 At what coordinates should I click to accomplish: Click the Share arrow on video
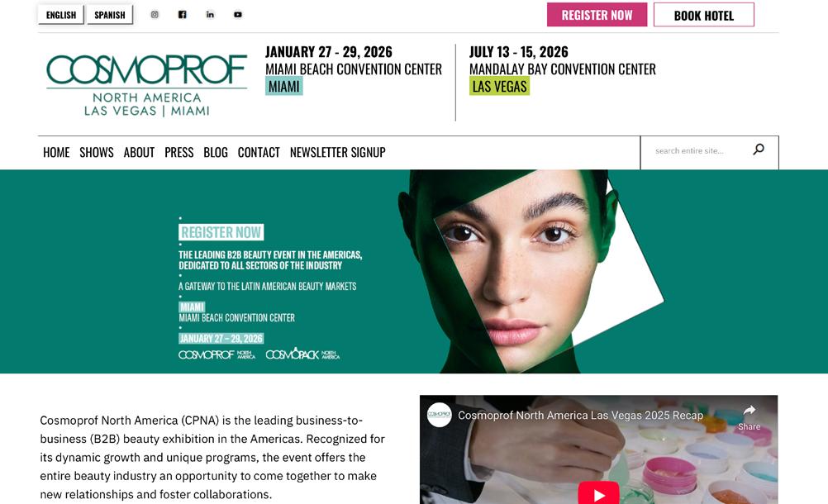[x=749, y=417]
